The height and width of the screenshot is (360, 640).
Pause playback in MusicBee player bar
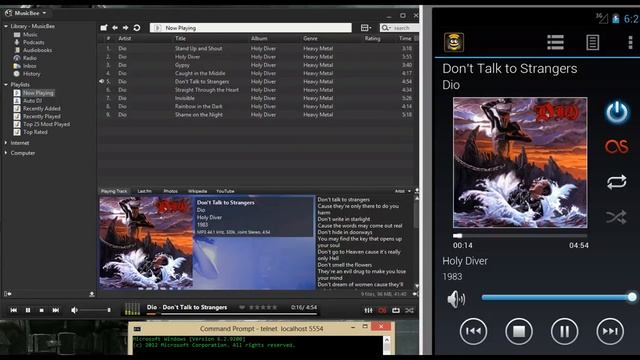tap(28, 310)
